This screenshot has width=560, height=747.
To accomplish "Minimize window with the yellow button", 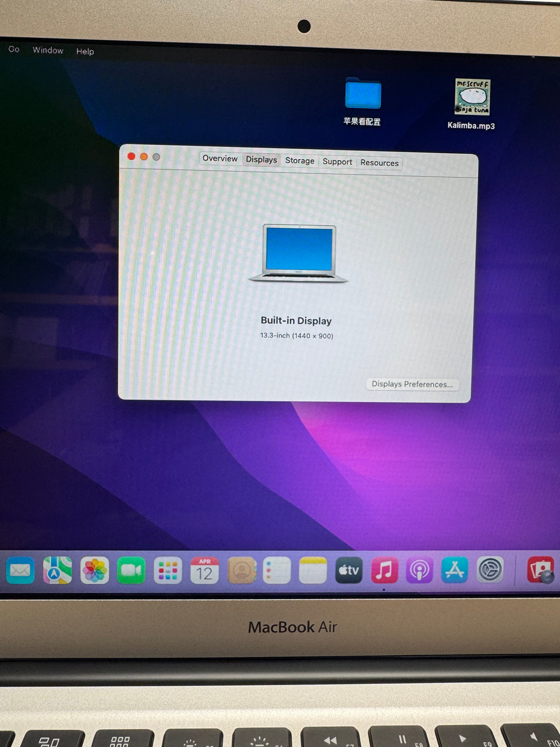I will 144,157.
